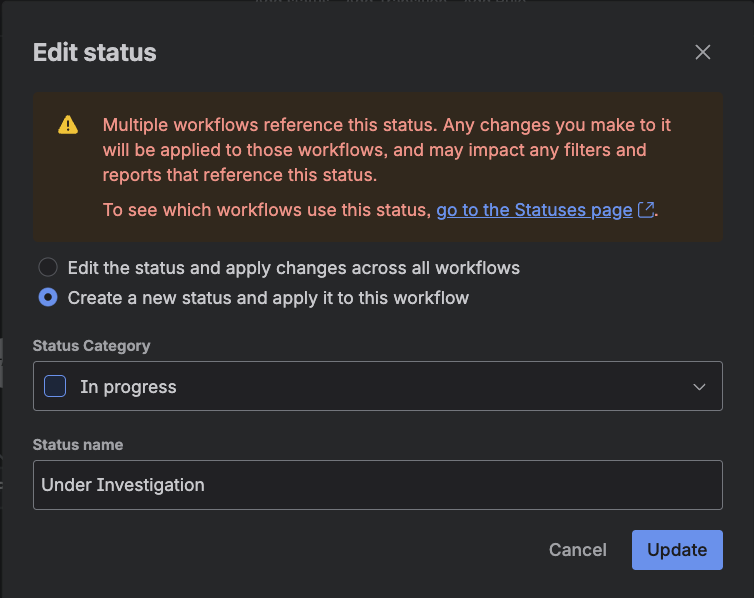
Task: Click the blue Update button
Action: (x=677, y=550)
